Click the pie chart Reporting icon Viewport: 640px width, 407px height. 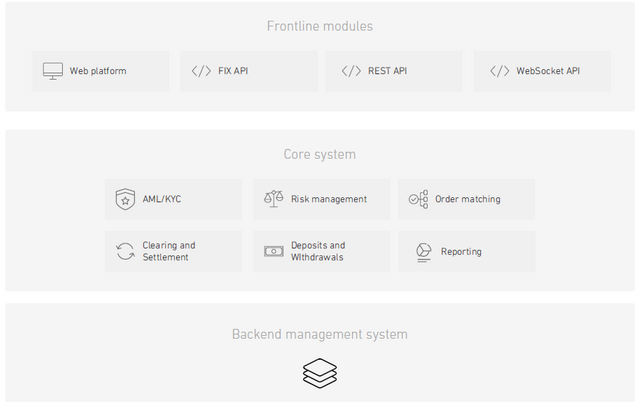coord(424,252)
